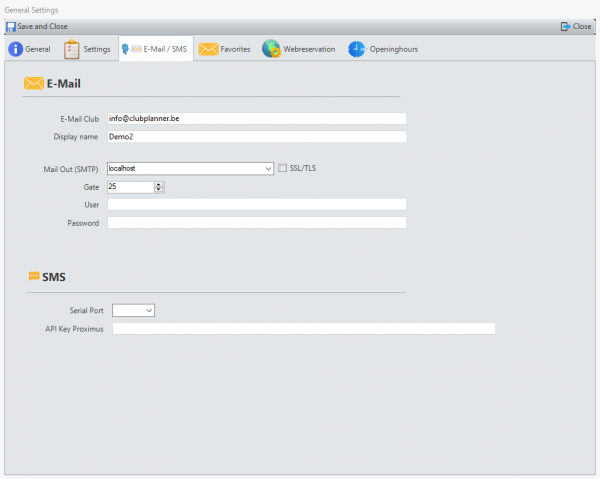Select the Display name text field
The height and width of the screenshot is (479, 600).
click(256, 137)
